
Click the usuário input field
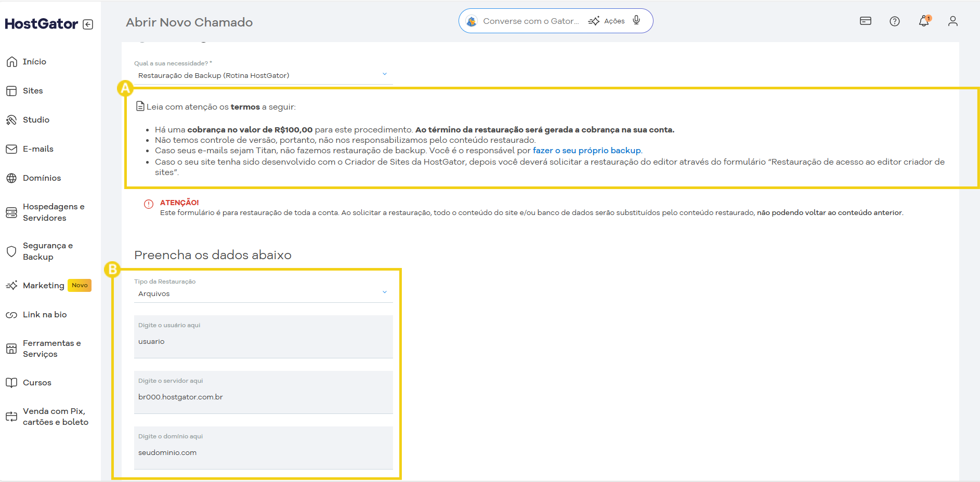[264, 337]
